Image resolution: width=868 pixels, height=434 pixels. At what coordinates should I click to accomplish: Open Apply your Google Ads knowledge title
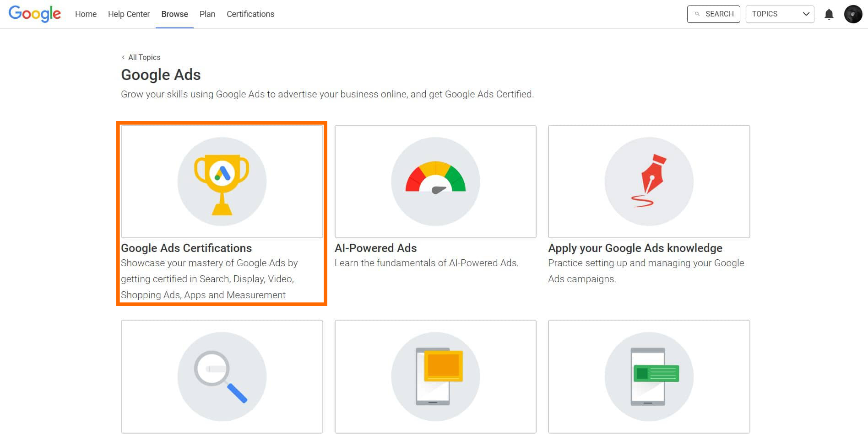635,248
